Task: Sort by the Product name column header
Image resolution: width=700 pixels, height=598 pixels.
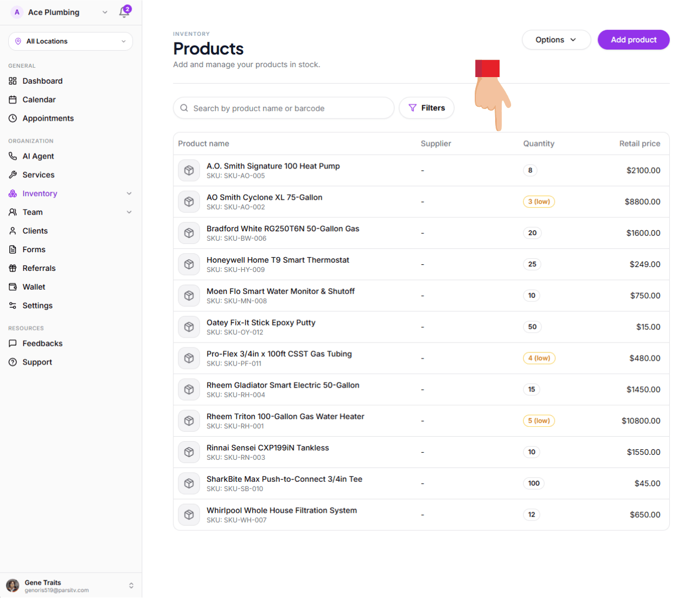Action: click(203, 144)
